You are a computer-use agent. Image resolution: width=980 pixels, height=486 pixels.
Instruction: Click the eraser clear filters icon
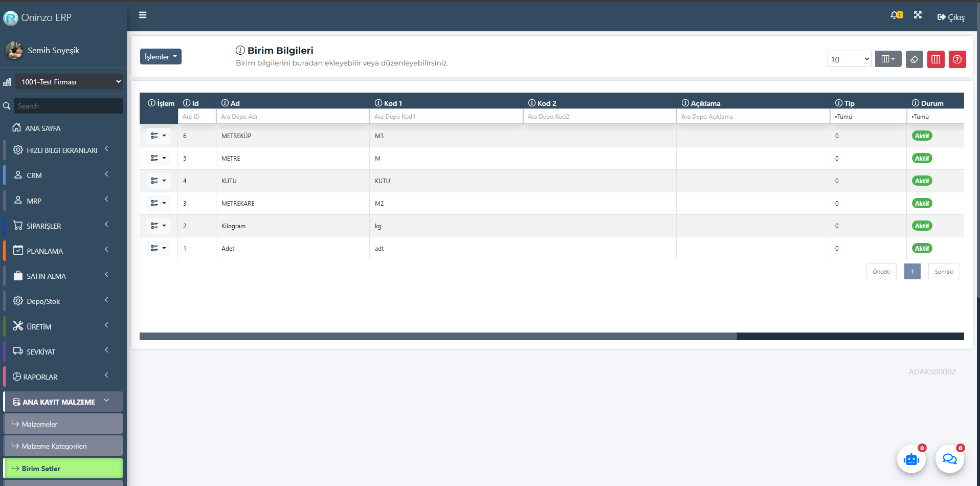pyautogui.click(x=914, y=59)
